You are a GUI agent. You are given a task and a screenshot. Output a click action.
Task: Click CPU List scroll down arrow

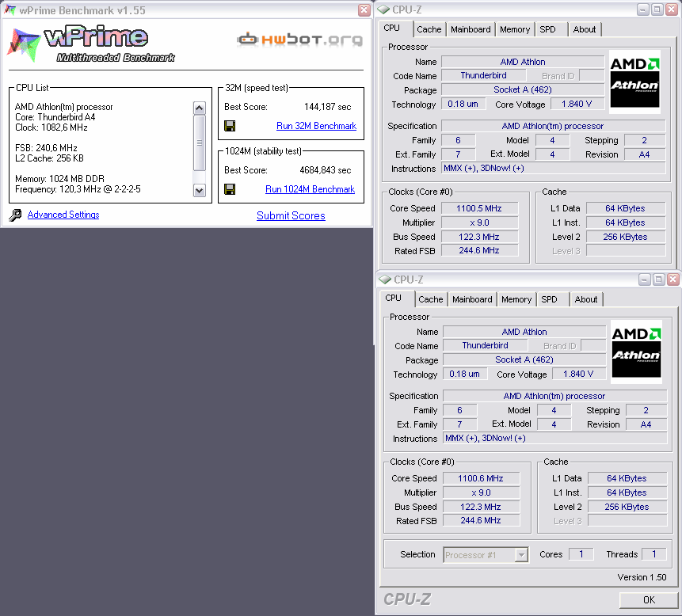pyautogui.click(x=199, y=190)
